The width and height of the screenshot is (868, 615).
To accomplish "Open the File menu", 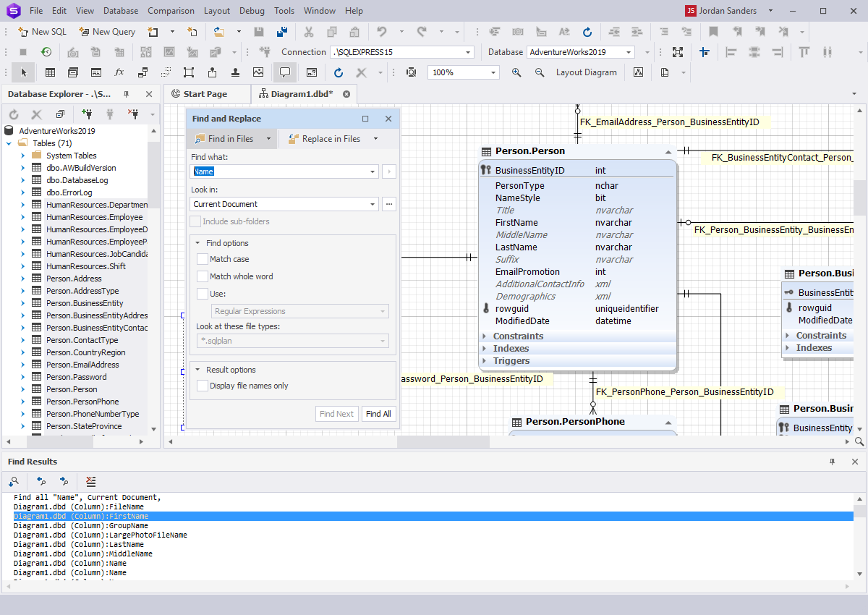I will pos(36,11).
